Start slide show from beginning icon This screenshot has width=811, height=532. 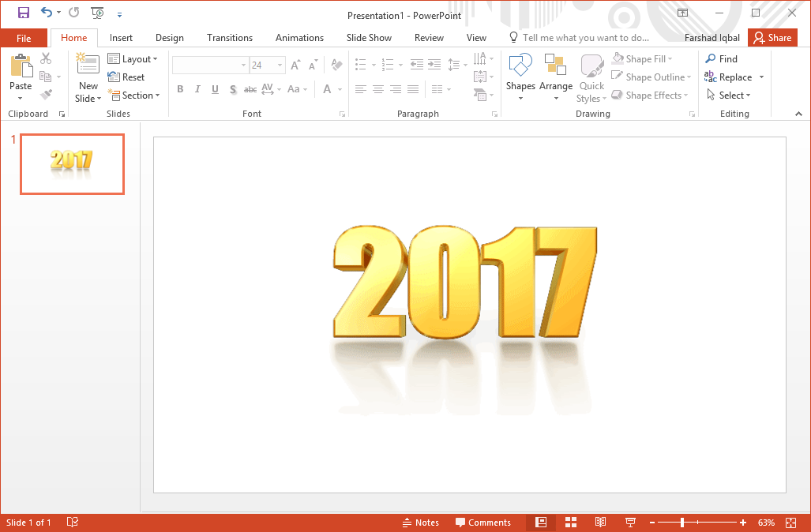point(96,13)
